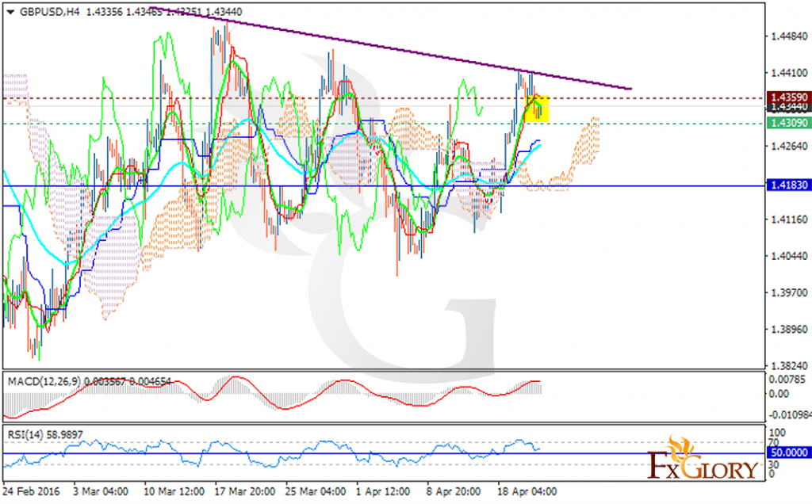This screenshot has width=812, height=504.
Task: Click the 1.39700 price axis value
Action: click(x=789, y=293)
